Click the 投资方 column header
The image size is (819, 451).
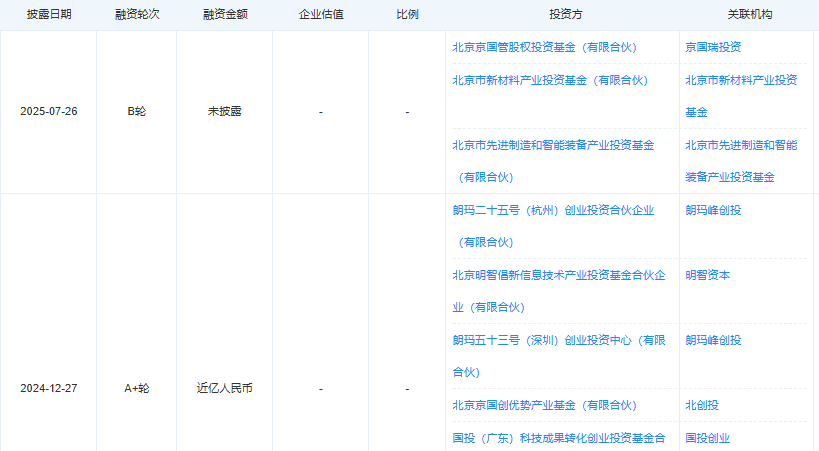click(565, 15)
